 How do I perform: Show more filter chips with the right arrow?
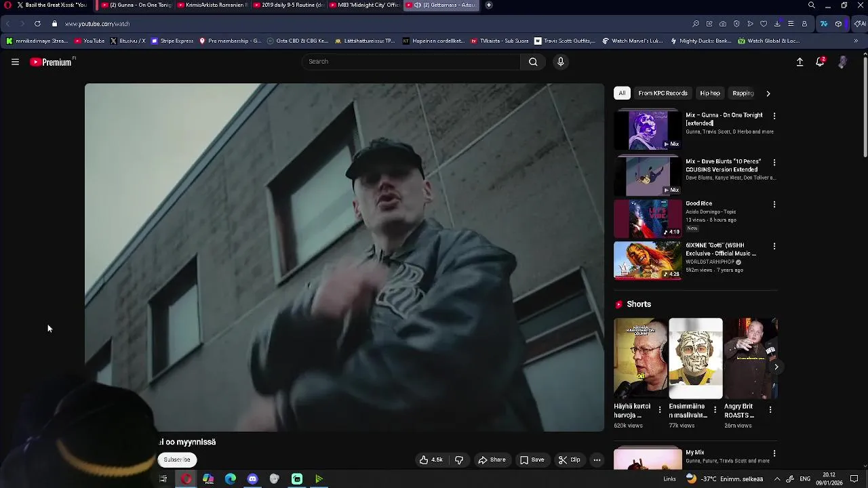click(x=768, y=94)
